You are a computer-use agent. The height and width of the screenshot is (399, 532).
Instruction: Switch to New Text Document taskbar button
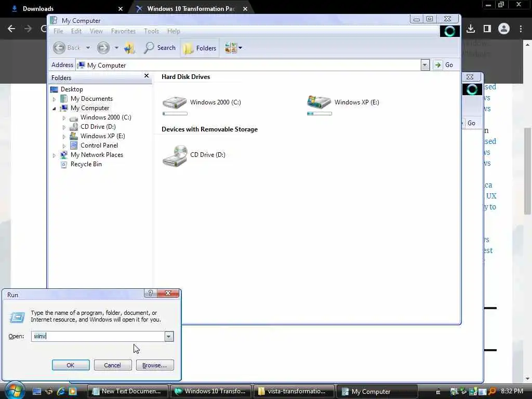(x=128, y=391)
